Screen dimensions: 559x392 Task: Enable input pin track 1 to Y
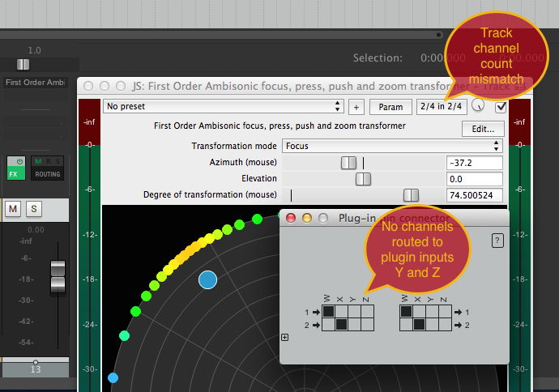click(354, 312)
